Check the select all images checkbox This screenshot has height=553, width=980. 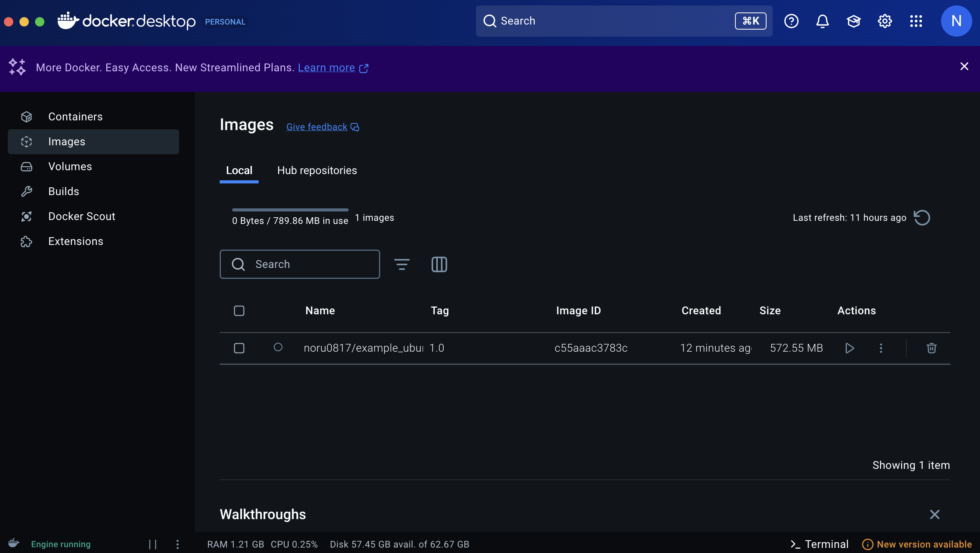(239, 311)
